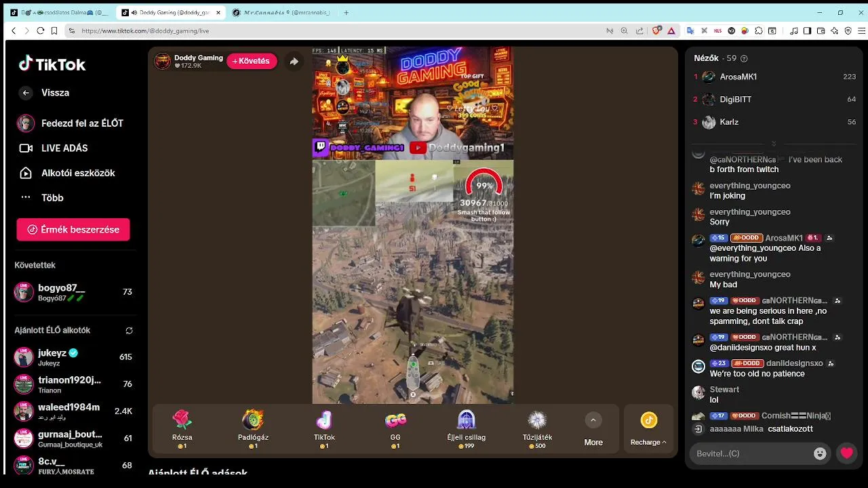Open gurnaaj_bout... live stream

pyautogui.click(x=73, y=439)
